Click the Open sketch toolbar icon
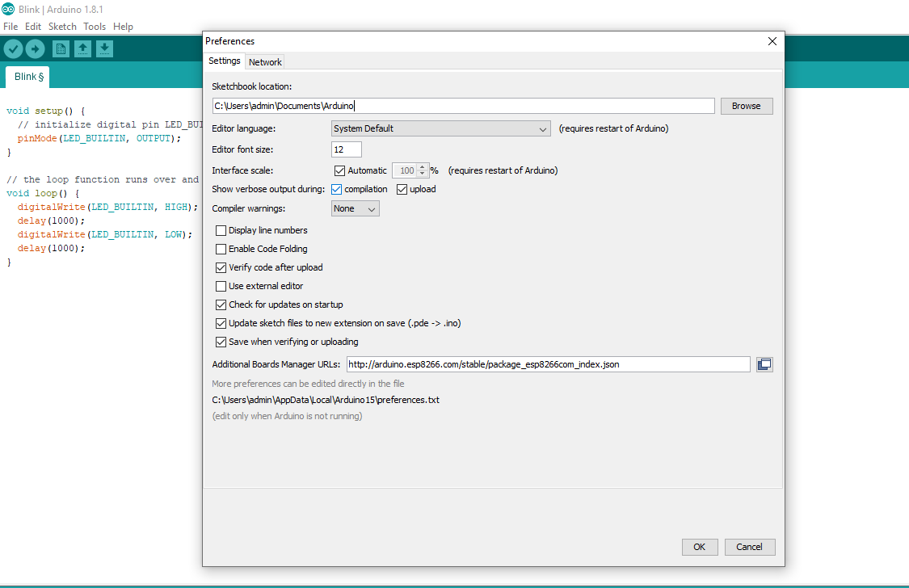The width and height of the screenshot is (909, 588). click(82, 48)
